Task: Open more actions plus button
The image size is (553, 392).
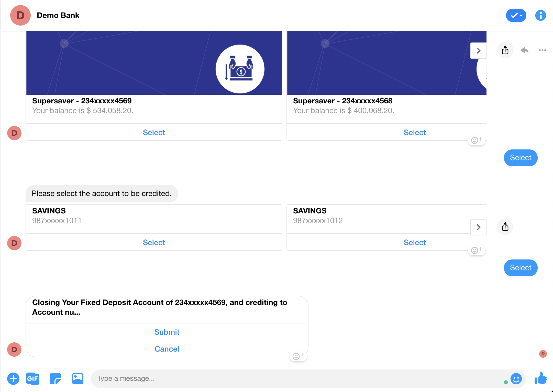Action: click(13, 379)
